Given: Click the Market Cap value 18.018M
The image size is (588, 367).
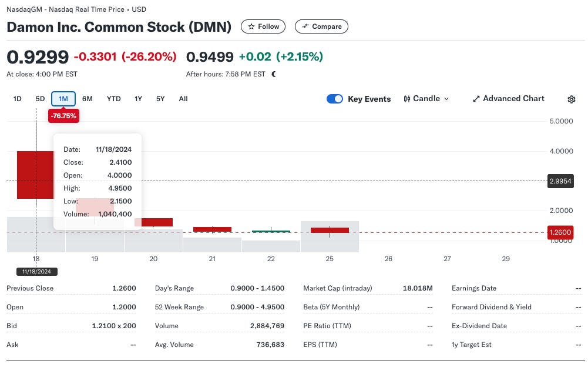Looking at the screenshot, I should [x=418, y=288].
